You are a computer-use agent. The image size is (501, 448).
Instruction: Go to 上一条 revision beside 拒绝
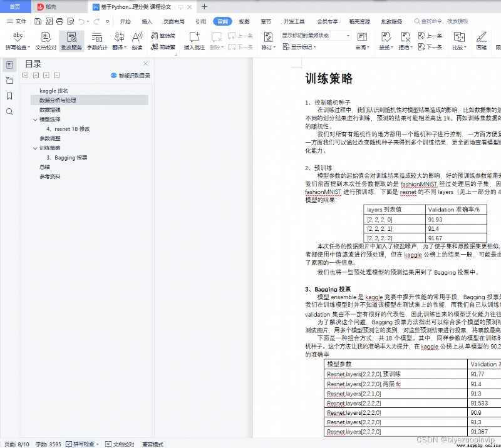pyautogui.click(x=430, y=36)
